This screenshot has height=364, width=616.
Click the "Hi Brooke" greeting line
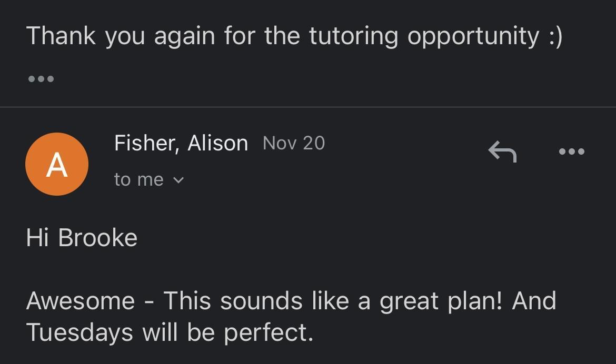tap(82, 238)
